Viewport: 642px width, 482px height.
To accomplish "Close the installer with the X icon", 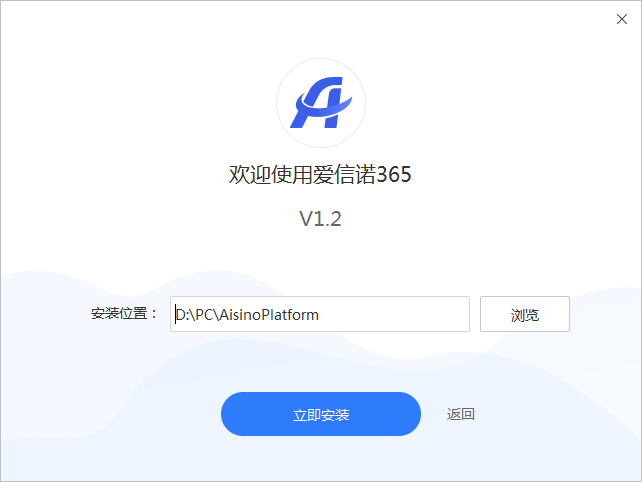I will pyautogui.click(x=622, y=19).
